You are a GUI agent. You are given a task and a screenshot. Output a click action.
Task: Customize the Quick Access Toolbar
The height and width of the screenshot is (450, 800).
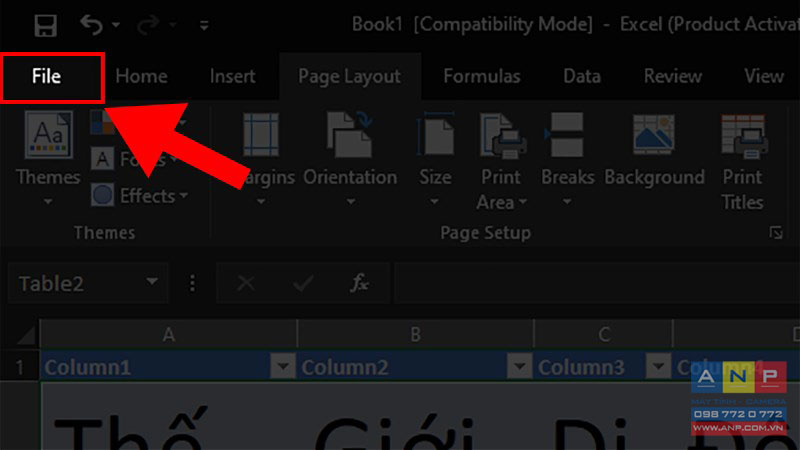coord(204,25)
